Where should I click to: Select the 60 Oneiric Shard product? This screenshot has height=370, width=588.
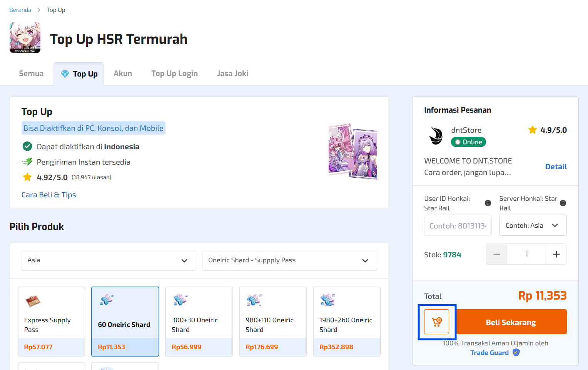(125, 321)
